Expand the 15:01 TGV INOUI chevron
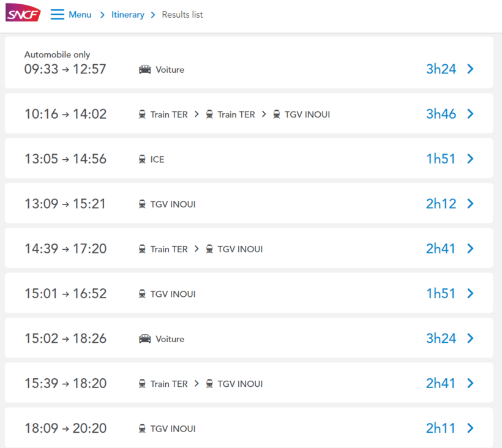Image resolution: width=502 pixels, height=448 pixels. pyautogui.click(x=470, y=294)
